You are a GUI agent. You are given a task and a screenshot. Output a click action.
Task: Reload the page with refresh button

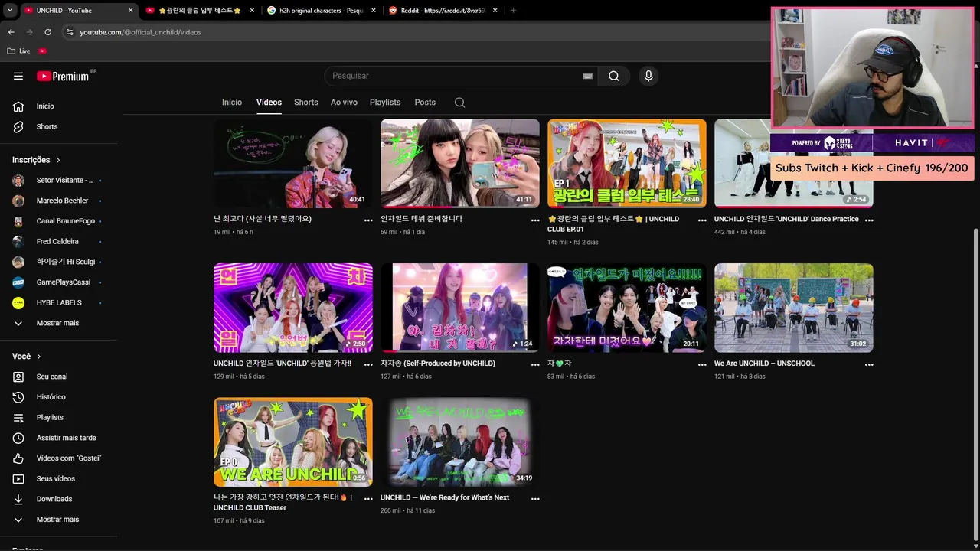[x=47, y=32]
